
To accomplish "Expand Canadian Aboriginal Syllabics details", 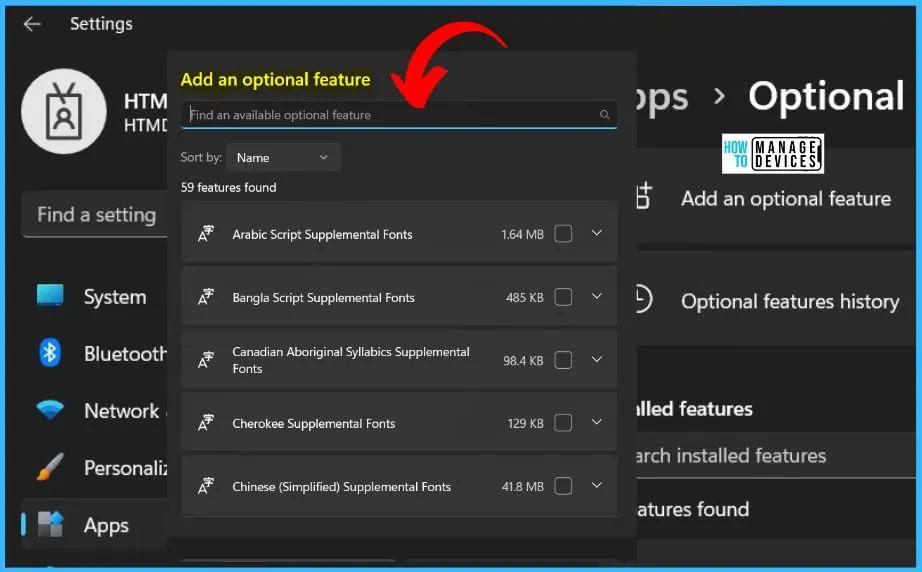I will (597, 359).
